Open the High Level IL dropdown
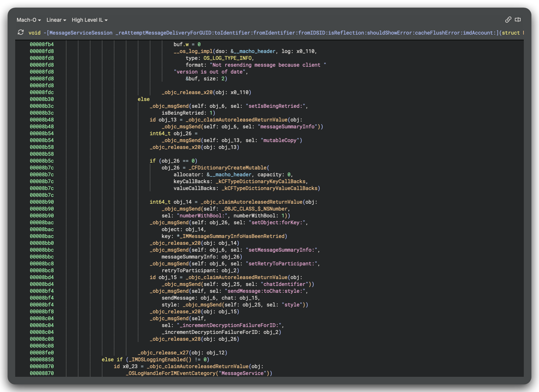Image resolution: width=539 pixels, height=392 pixels. click(90, 20)
